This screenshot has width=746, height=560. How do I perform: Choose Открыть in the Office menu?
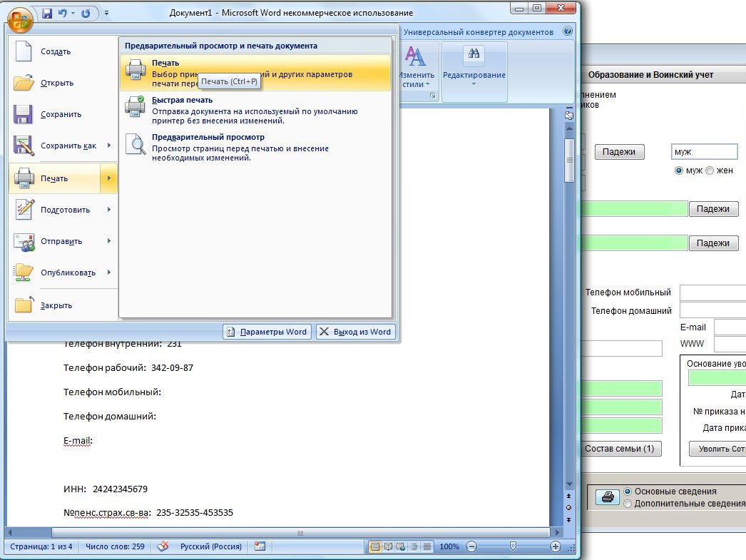tap(63, 83)
